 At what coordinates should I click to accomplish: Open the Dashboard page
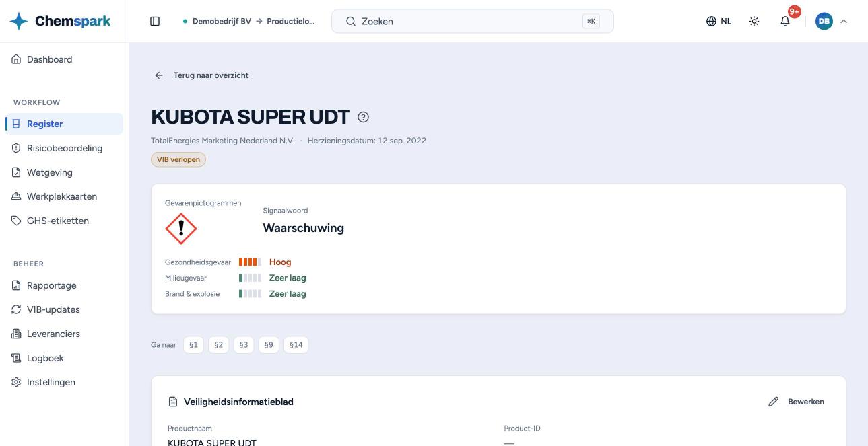click(x=64, y=59)
